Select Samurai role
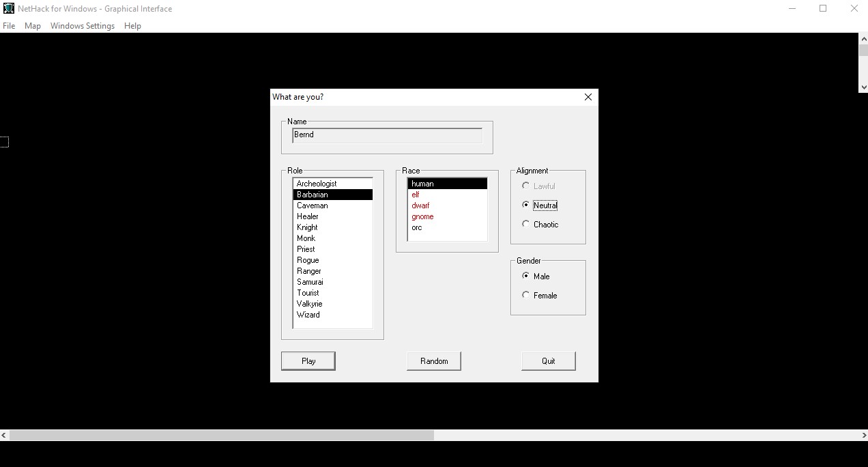The width and height of the screenshot is (868, 467). point(310,282)
